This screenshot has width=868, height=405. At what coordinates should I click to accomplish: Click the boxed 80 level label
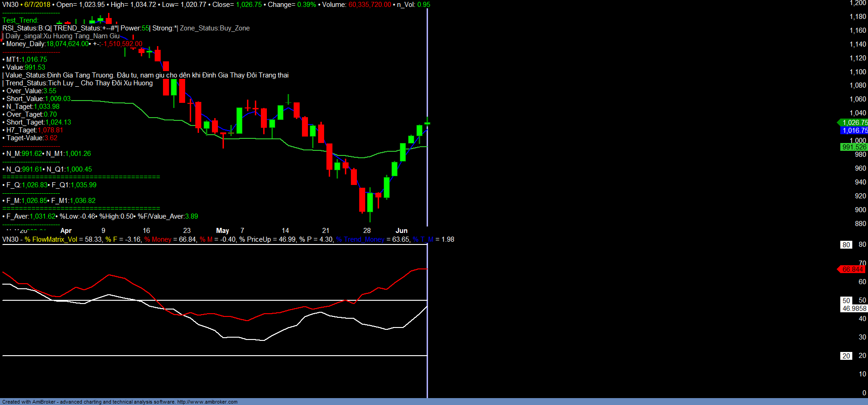pyautogui.click(x=846, y=245)
